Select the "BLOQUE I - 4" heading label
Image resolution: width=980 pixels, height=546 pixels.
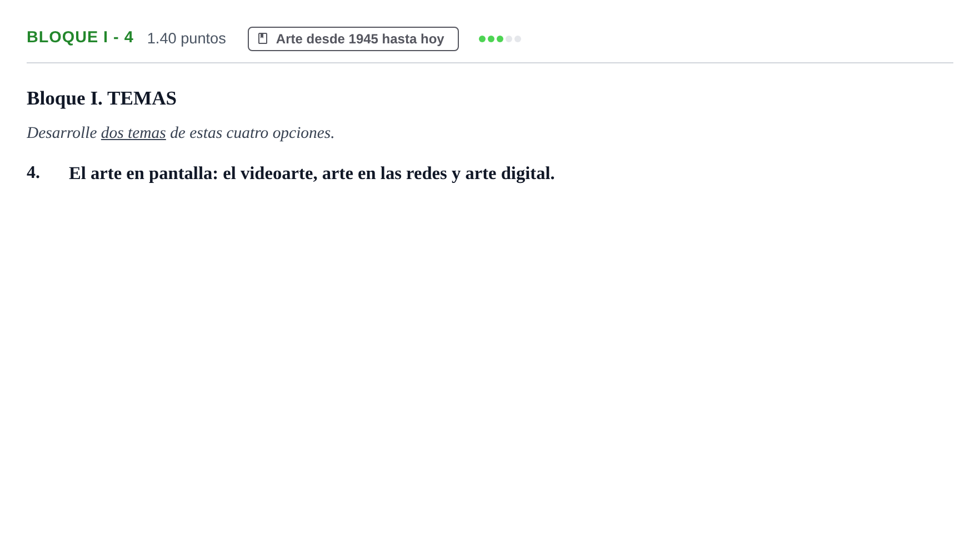point(80,37)
